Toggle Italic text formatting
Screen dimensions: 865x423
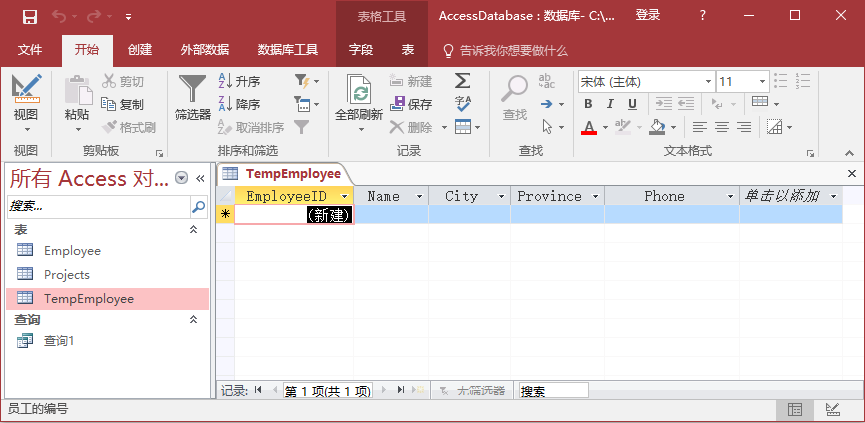(x=610, y=104)
